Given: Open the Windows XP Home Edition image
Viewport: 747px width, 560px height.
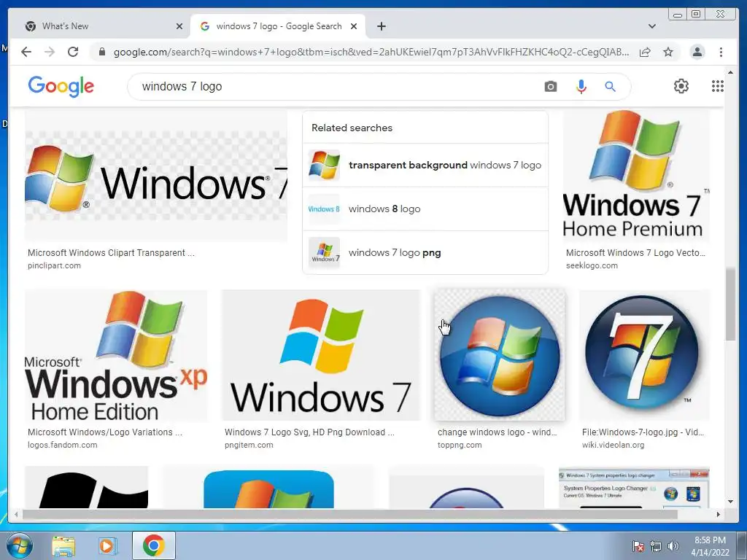Looking at the screenshot, I should (x=116, y=355).
